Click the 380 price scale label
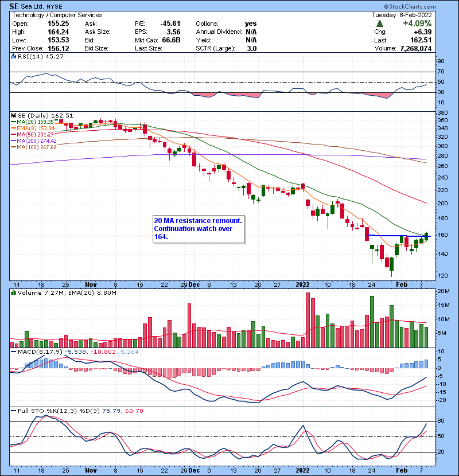The height and width of the screenshot is (476, 459). point(442,113)
